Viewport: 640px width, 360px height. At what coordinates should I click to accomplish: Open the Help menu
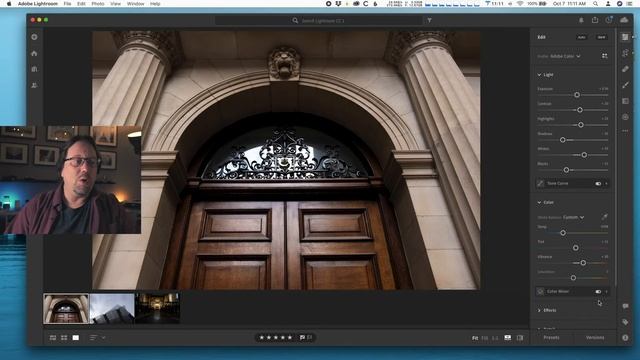(x=155, y=4)
